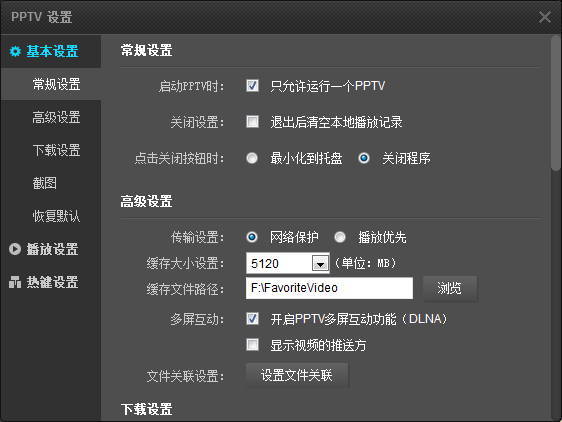Choose 播放优先 transfer option
This screenshot has width=562, height=422.
click(340, 237)
